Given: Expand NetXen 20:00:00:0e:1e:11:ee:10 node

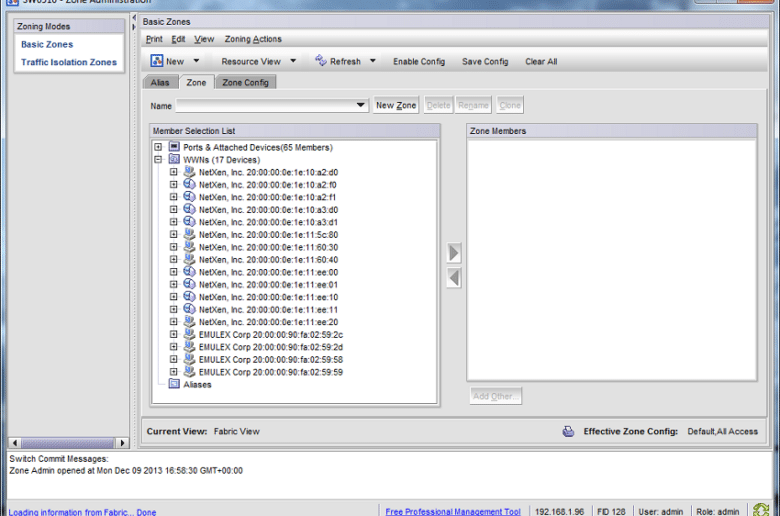Looking at the screenshot, I should pyautogui.click(x=174, y=297).
